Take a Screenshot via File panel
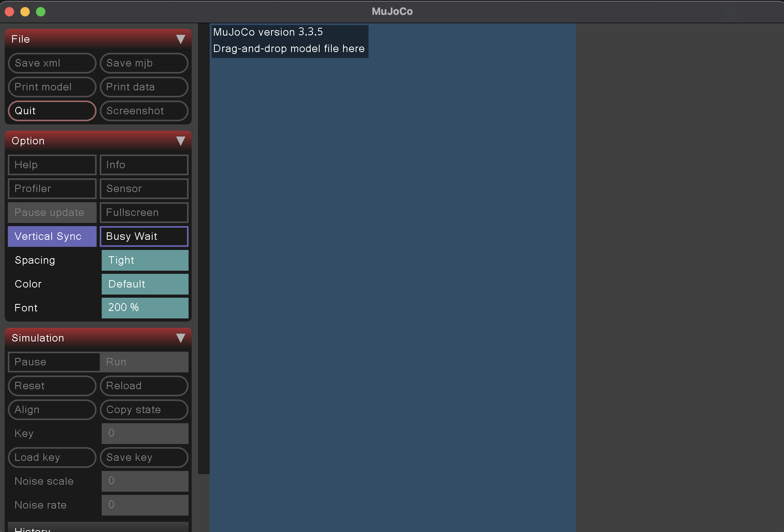The height and width of the screenshot is (532, 784). tap(144, 111)
